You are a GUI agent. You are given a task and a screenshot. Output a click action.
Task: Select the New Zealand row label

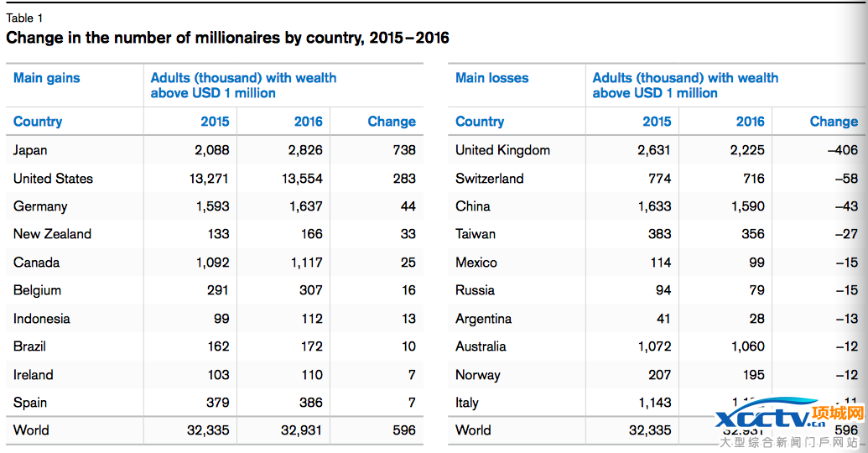pos(52,234)
